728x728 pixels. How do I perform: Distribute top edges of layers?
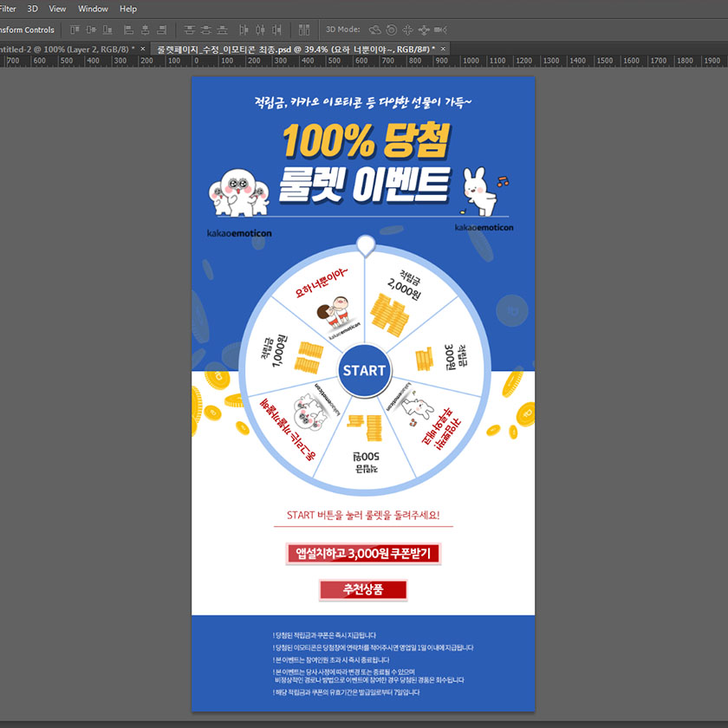click(x=189, y=29)
